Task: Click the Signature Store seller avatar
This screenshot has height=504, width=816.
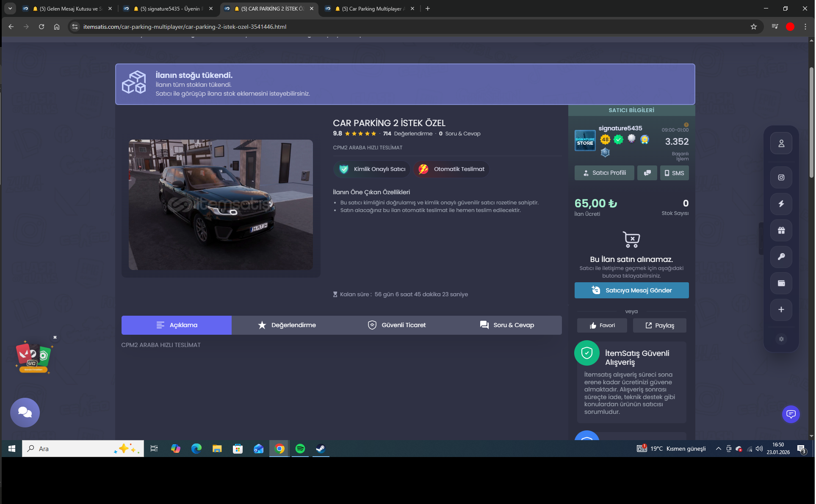Action: [x=585, y=140]
